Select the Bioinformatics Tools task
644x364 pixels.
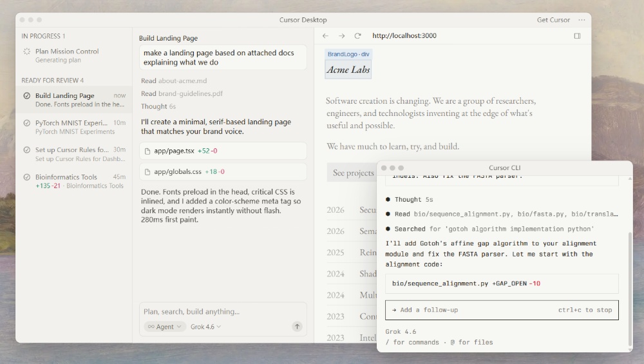[74, 181]
